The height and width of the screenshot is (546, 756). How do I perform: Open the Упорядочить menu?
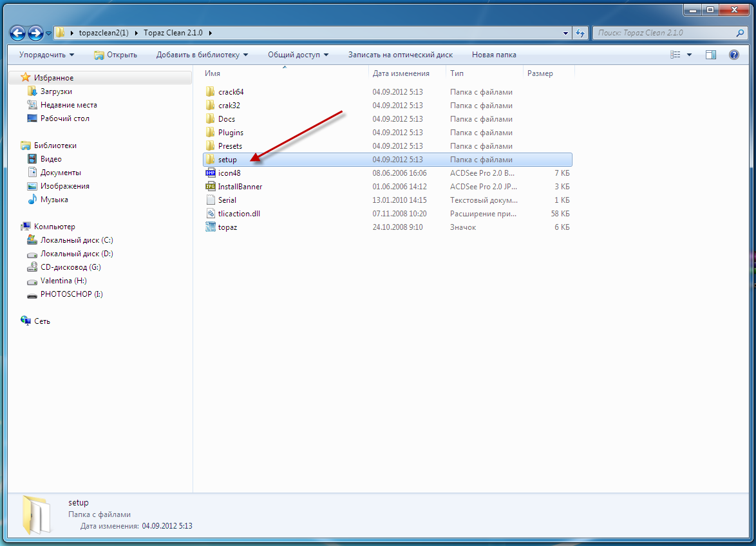(x=47, y=55)
